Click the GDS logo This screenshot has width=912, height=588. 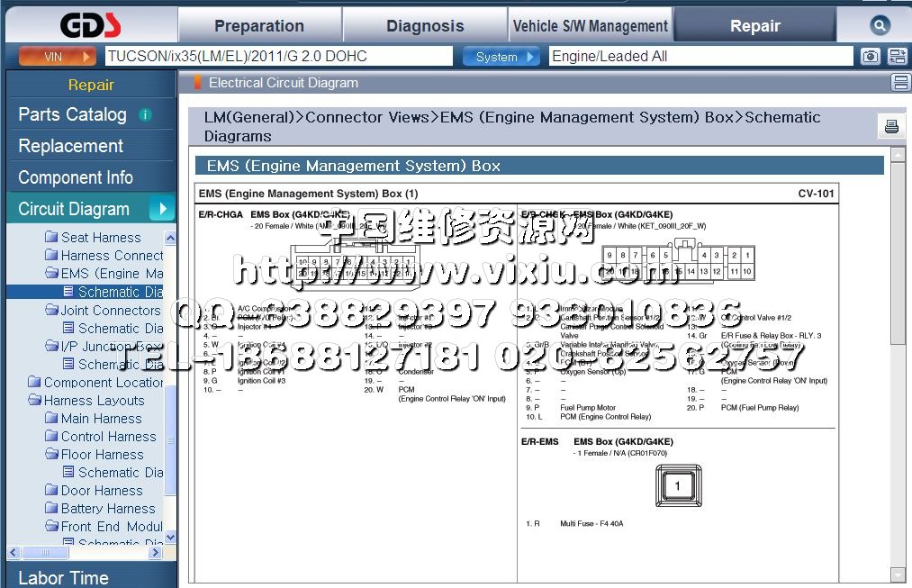88,25
